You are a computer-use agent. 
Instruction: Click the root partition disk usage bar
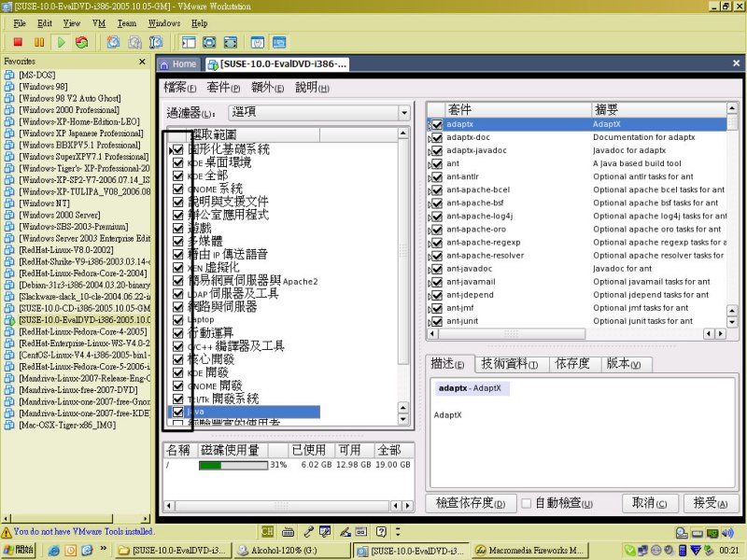[233, 465]
